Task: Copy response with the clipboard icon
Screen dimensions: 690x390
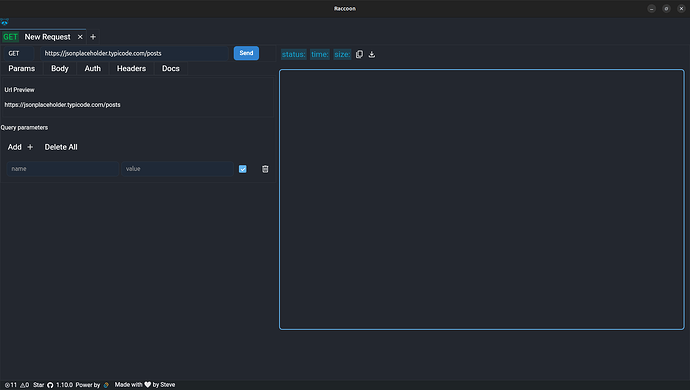Action: click(x=360, y=54)
